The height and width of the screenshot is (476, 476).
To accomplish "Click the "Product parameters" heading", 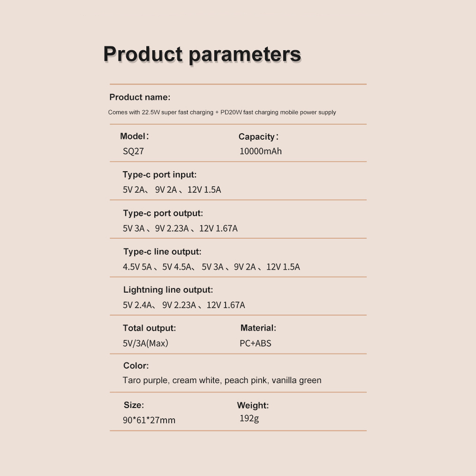I will click(x=202, y=54).
